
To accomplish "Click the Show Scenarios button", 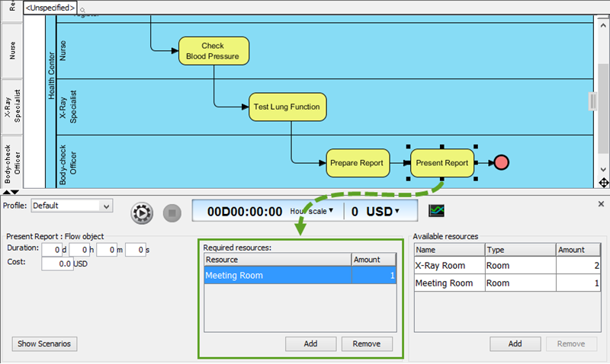I will [44, 343].
